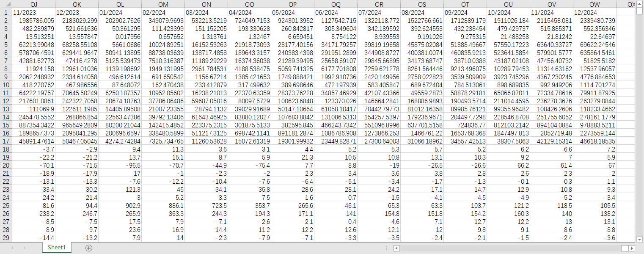
Task: Select the cell containing 724836.77
Action: [465, 125]
